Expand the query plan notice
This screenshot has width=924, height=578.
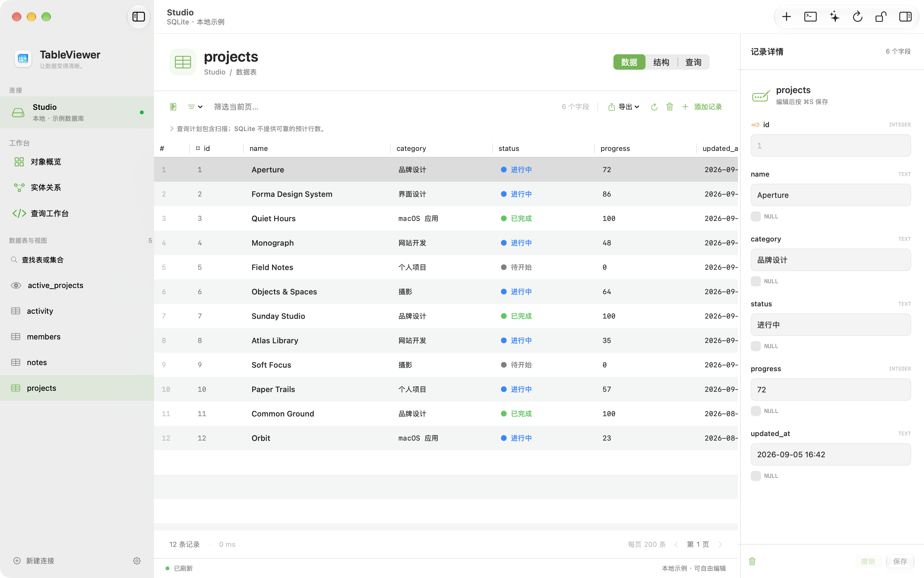171,129
